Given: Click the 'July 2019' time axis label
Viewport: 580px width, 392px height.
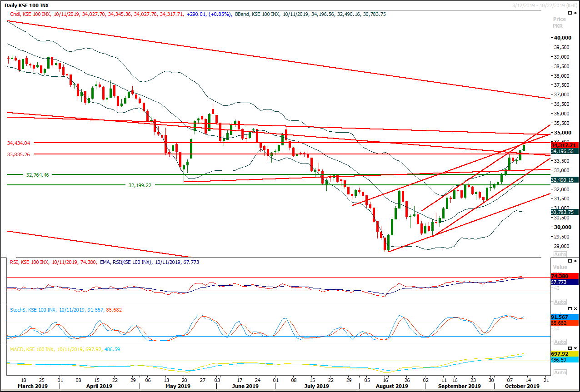Looking at the screenshot, I should coord(317,386).
